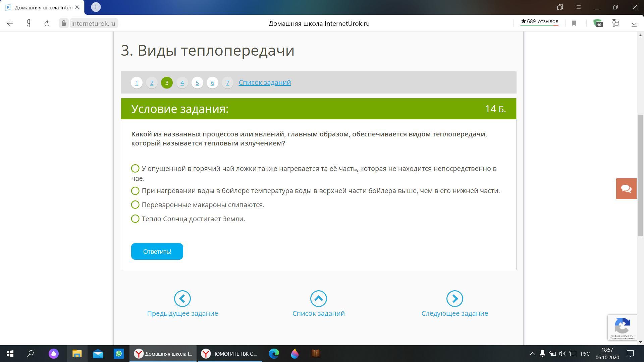Expand the task list up-chevron icon

(318, 298)
